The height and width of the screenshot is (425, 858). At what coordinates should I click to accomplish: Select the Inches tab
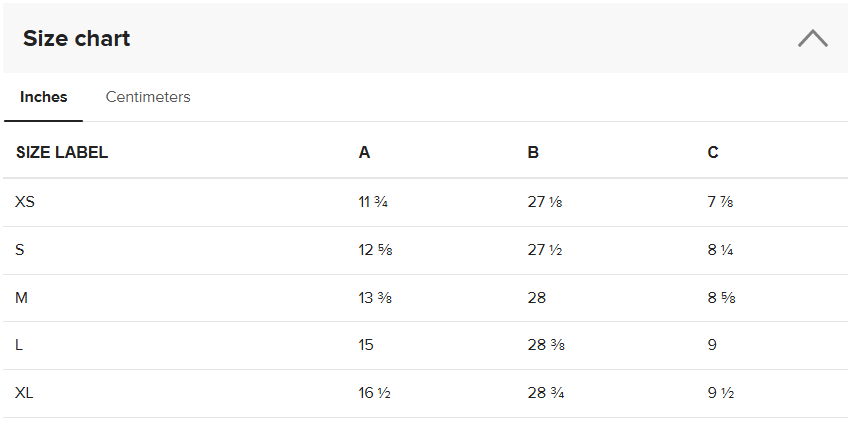point(44,97)
